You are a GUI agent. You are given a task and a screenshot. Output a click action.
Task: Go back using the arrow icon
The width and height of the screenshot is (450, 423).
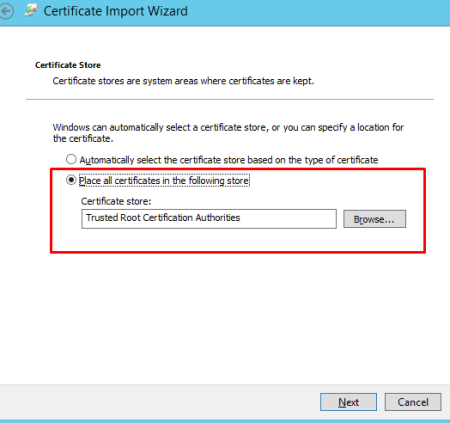[6, 11]
